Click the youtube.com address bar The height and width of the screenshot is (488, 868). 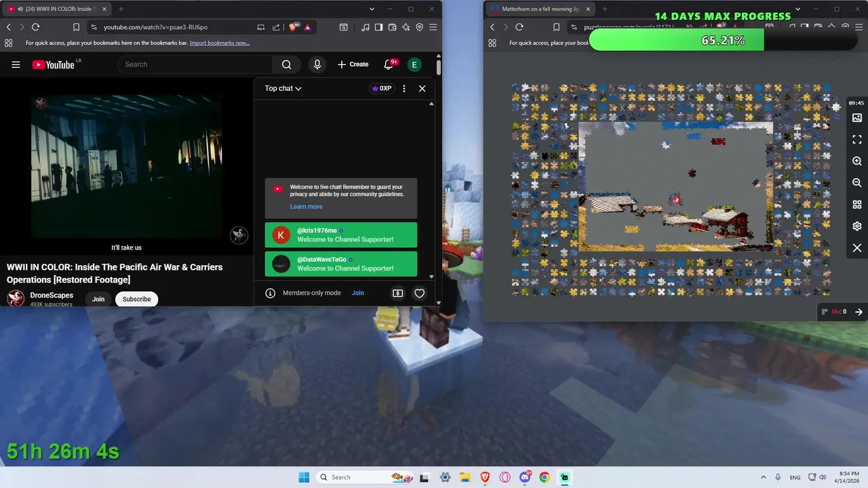pyautogui.click(x=155, y=27)
